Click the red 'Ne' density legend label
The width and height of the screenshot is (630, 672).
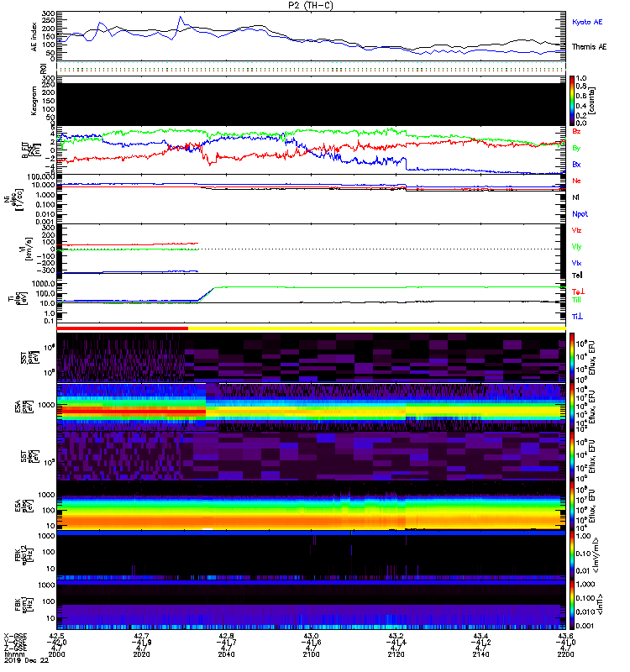pyautogui.click(x=576, y=181)
